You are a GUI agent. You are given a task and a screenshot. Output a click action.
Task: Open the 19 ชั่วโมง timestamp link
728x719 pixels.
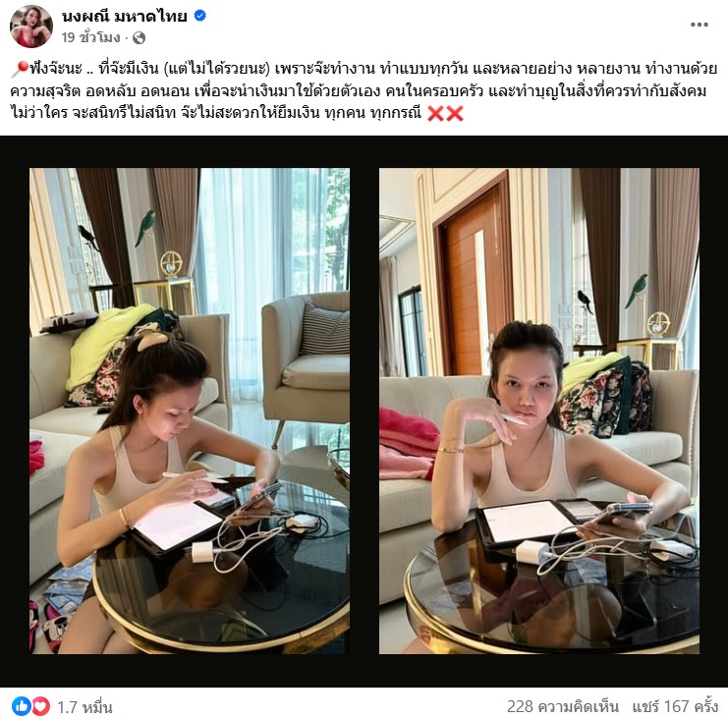(x=91, y=37)
